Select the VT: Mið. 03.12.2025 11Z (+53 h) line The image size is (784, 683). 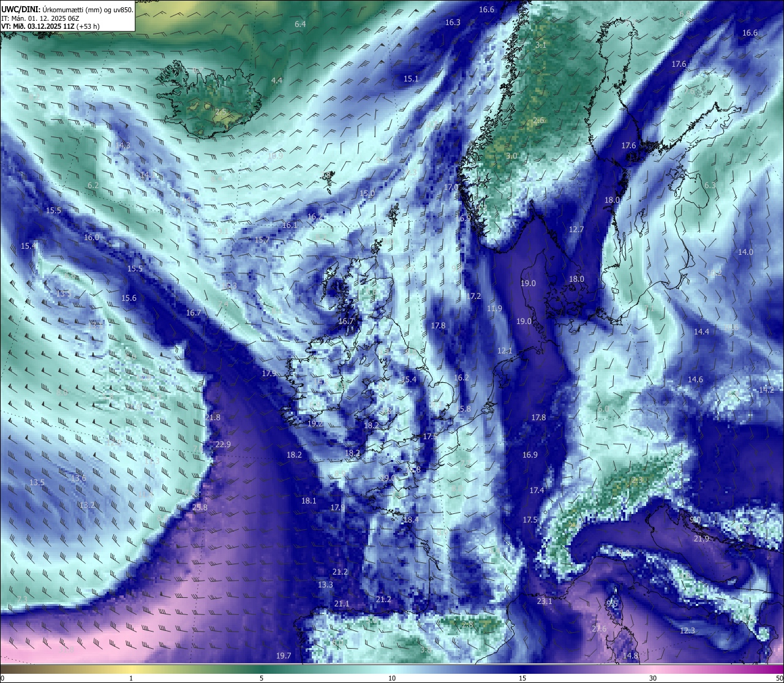click(51, 26)
